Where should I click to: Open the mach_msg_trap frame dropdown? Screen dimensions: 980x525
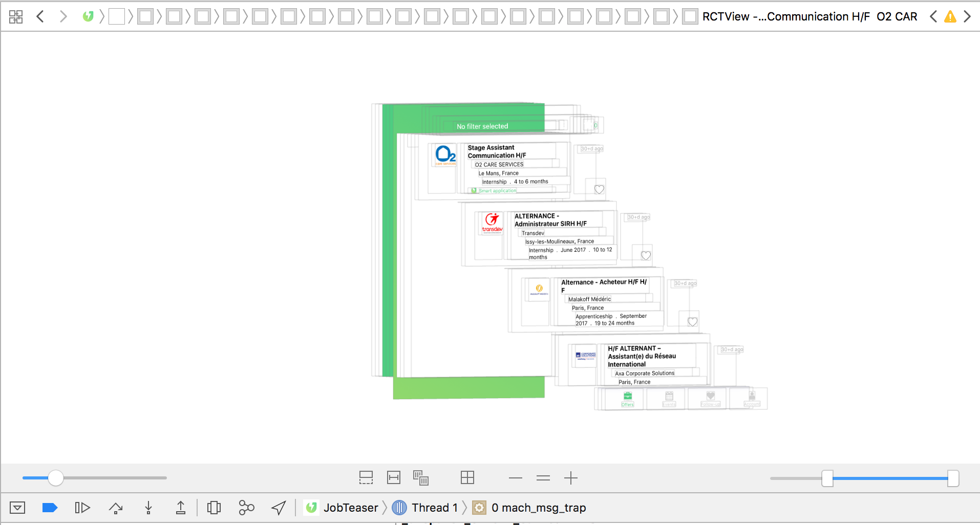tap(538, 507)
